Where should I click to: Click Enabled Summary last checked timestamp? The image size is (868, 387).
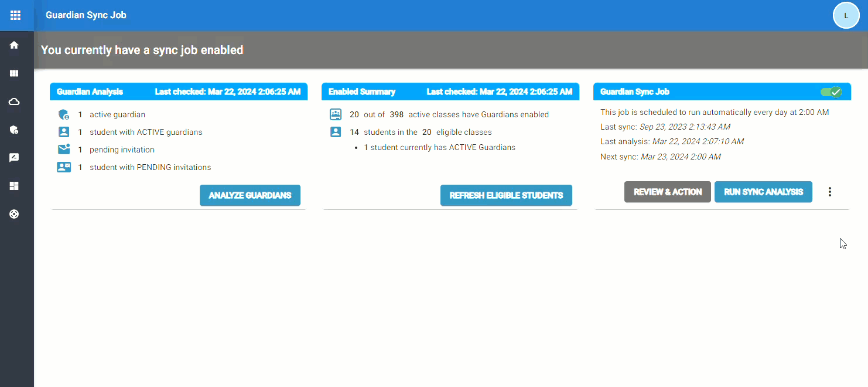coord(500,91)
